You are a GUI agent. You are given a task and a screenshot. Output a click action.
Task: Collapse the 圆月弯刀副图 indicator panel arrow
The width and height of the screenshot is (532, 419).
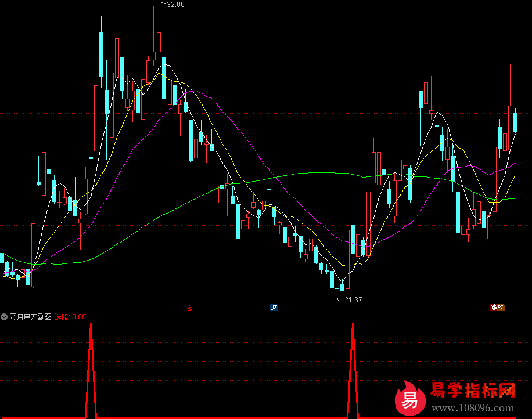(5, 317)
